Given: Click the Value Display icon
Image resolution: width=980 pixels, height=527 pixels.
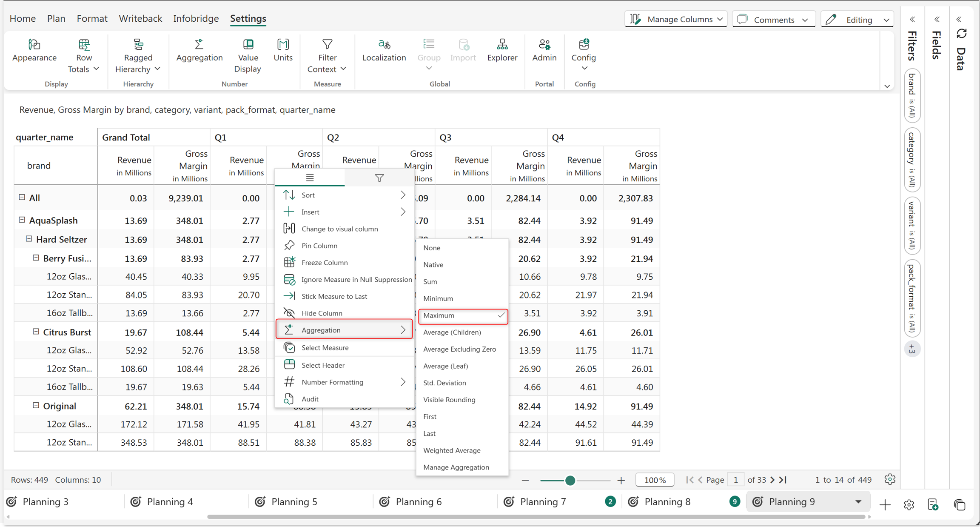Looking at the screenshot, I should (x=248, y=56).
